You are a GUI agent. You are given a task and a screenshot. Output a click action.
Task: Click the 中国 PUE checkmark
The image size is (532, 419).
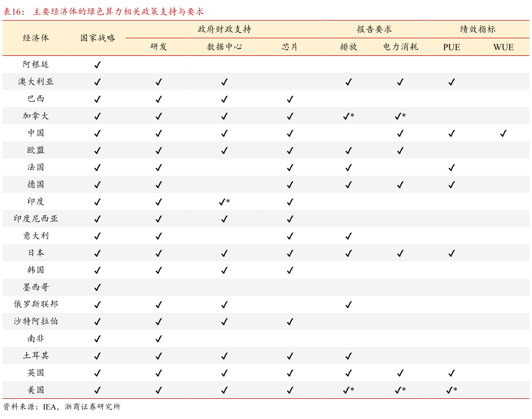point(451,133)
